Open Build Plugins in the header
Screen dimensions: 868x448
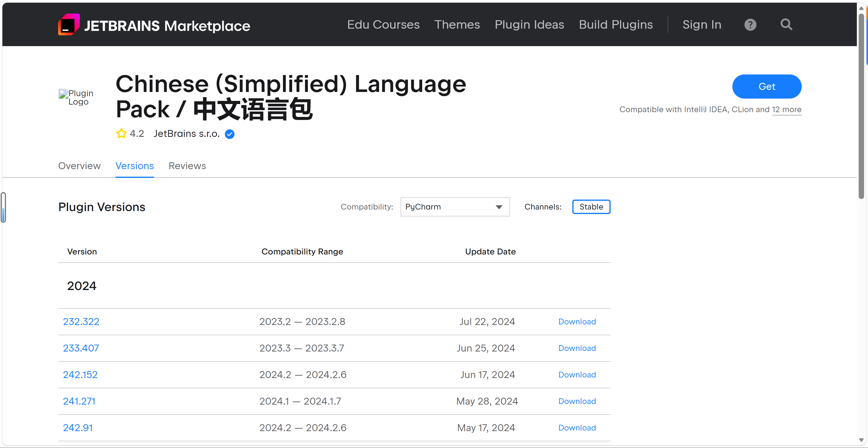[x=616, y=25]
